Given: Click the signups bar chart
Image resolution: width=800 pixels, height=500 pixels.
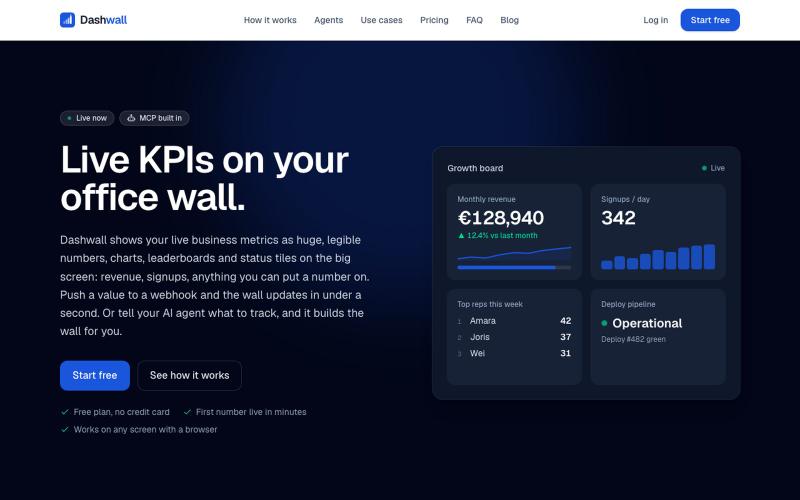Looking at the screenshot, I should point(658,257).
